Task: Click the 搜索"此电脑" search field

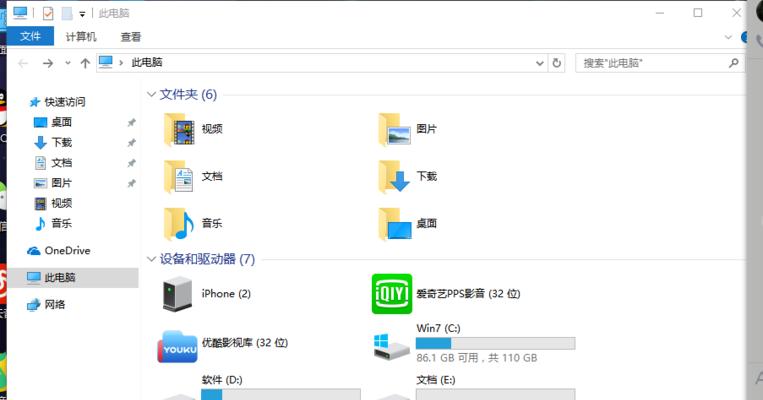Action: pos(659,63)
